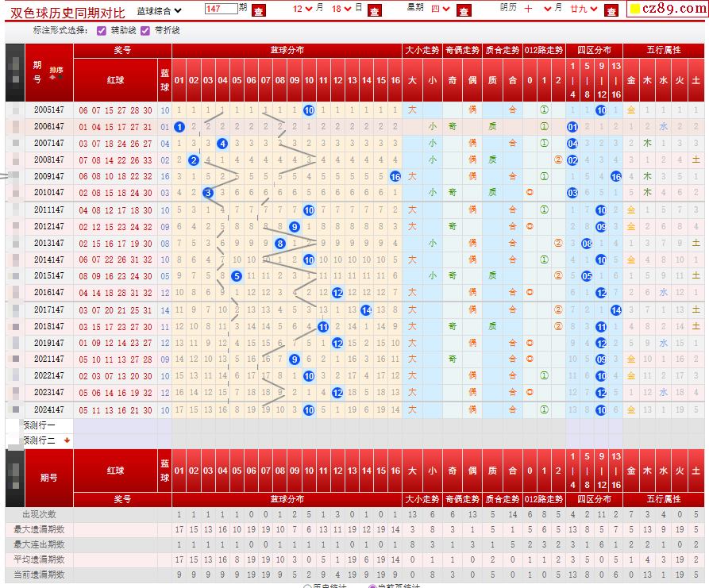709x588 pixels.
Task: Click the circled ① in row 2005147
Action: [544, 110]
